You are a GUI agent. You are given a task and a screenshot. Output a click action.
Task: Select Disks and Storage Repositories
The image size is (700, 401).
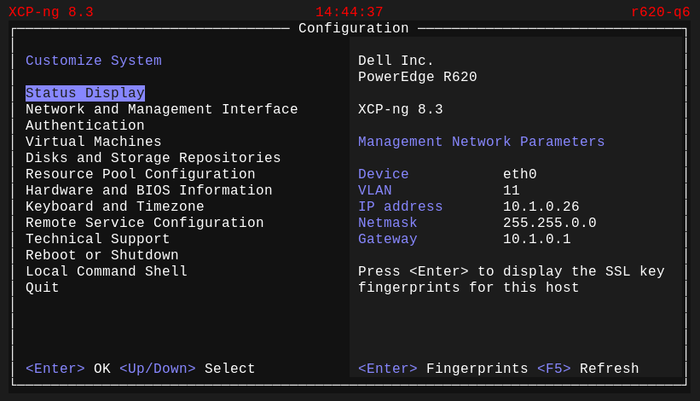coord(153,158)
